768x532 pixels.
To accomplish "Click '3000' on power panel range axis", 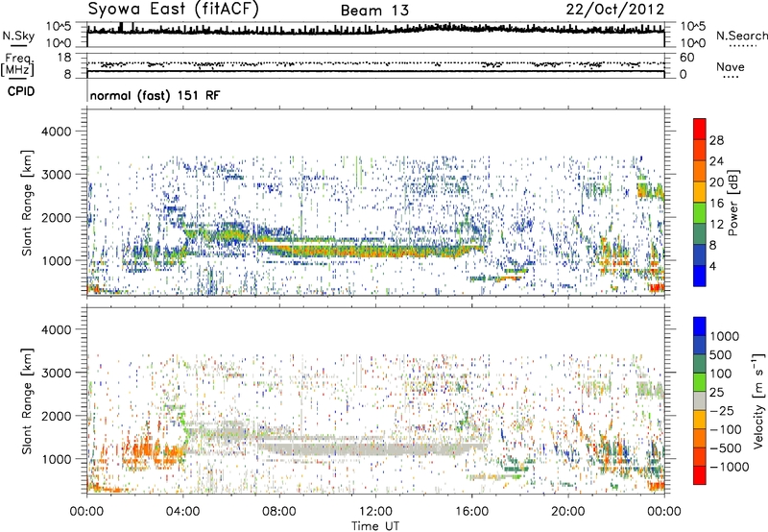I will 57,175.
